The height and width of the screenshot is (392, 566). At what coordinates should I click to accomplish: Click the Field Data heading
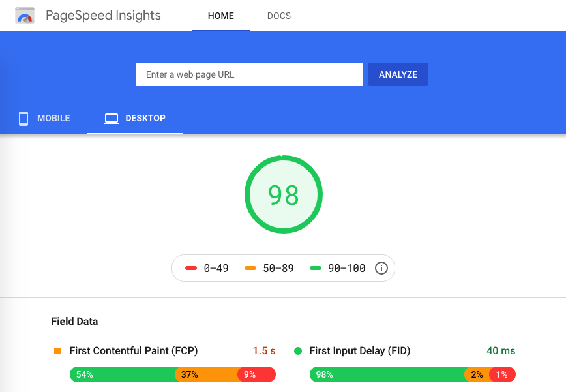tap(74, 322)
